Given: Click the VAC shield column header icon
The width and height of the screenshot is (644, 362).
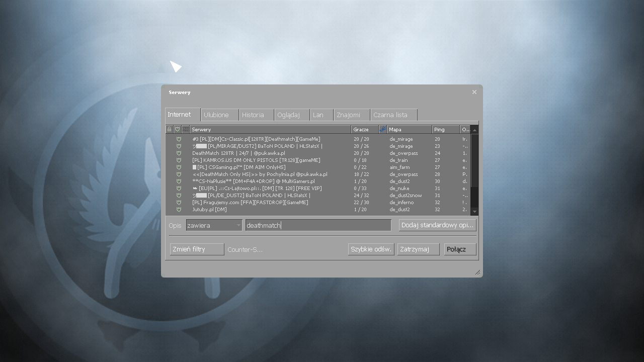Looking at the screenshot, I should click(x=177, y=129).
